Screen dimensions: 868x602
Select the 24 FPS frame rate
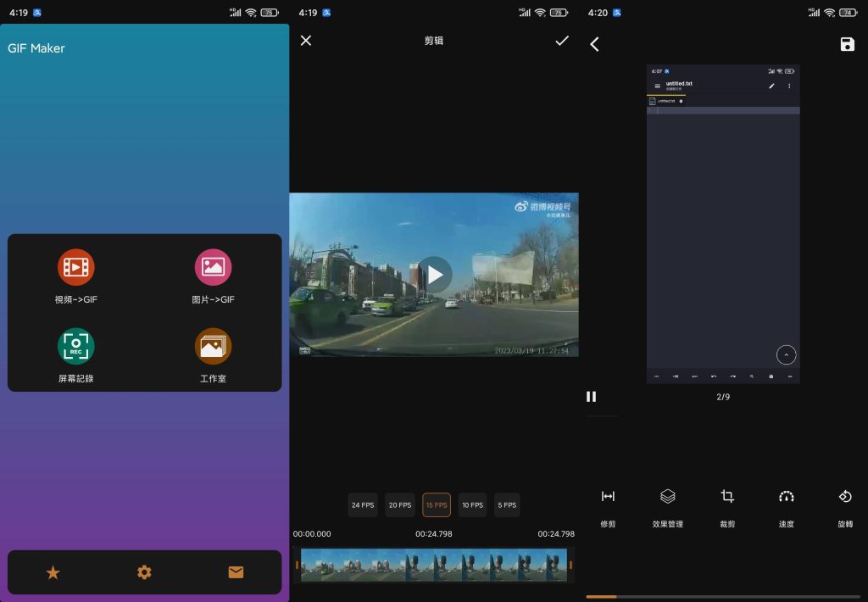tap(363, 504)
